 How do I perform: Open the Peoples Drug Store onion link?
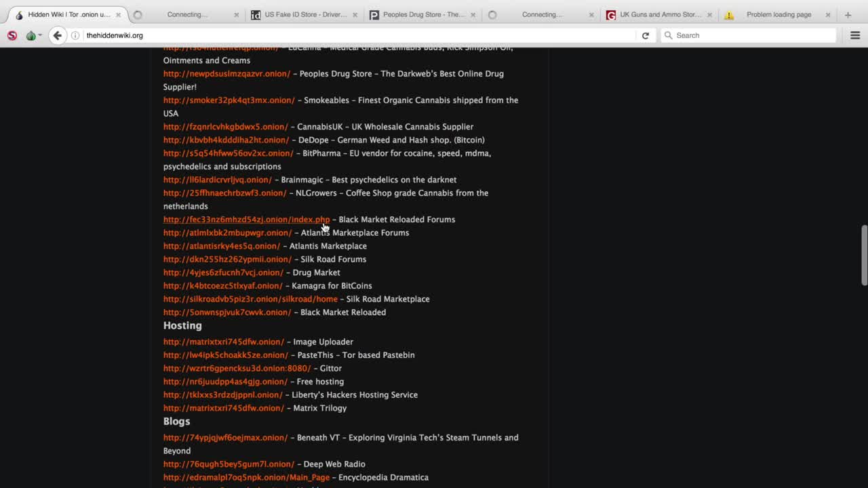coord(226,74)
